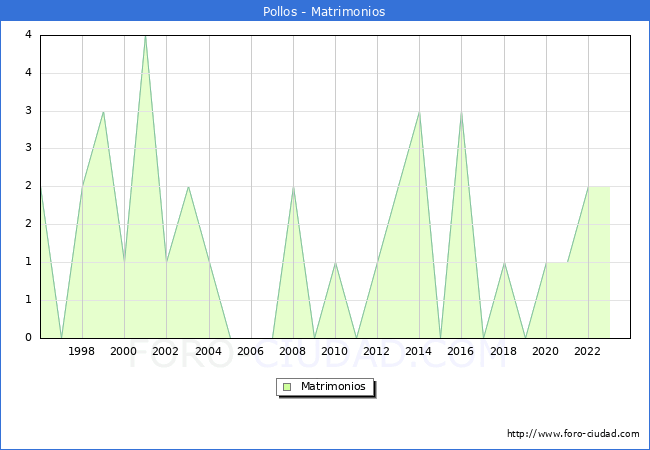Click the highest peak at year 2001

[145, 36]
